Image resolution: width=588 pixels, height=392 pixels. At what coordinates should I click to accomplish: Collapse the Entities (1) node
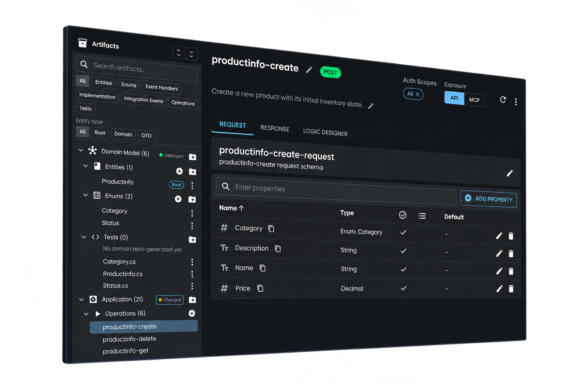tap(86, 166)
